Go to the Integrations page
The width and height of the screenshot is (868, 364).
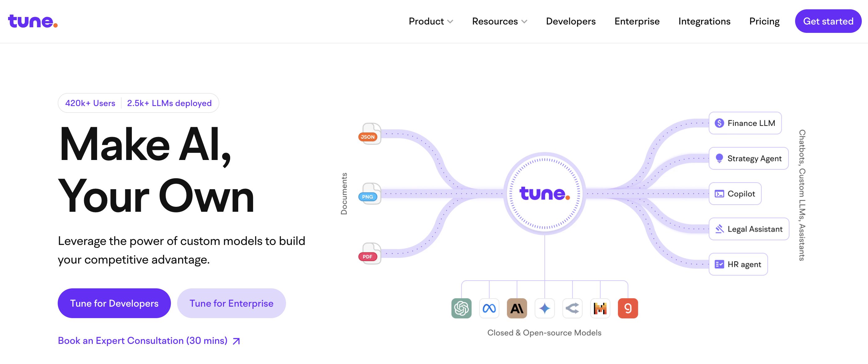coord(704,21)
